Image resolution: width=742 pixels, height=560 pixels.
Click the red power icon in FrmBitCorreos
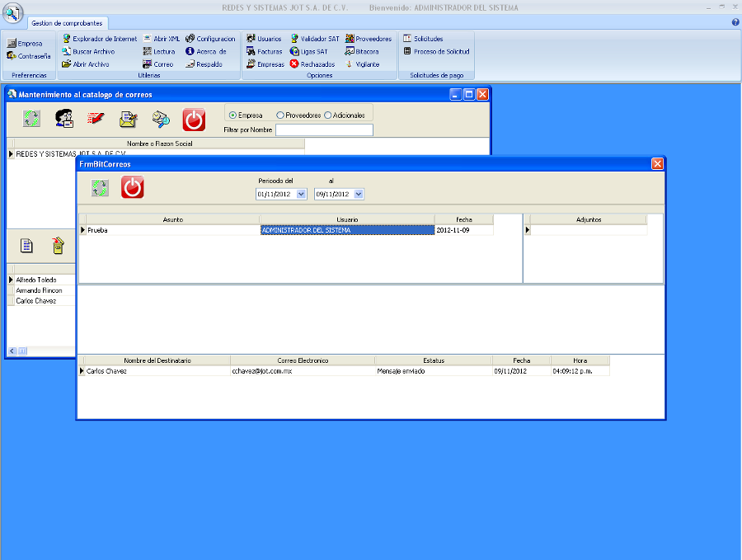[133, 188]
